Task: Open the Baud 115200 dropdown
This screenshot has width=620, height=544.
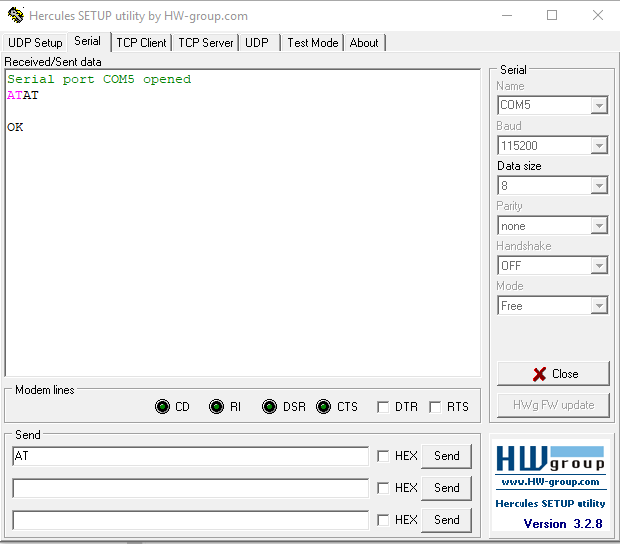Action: coord(599,145)
